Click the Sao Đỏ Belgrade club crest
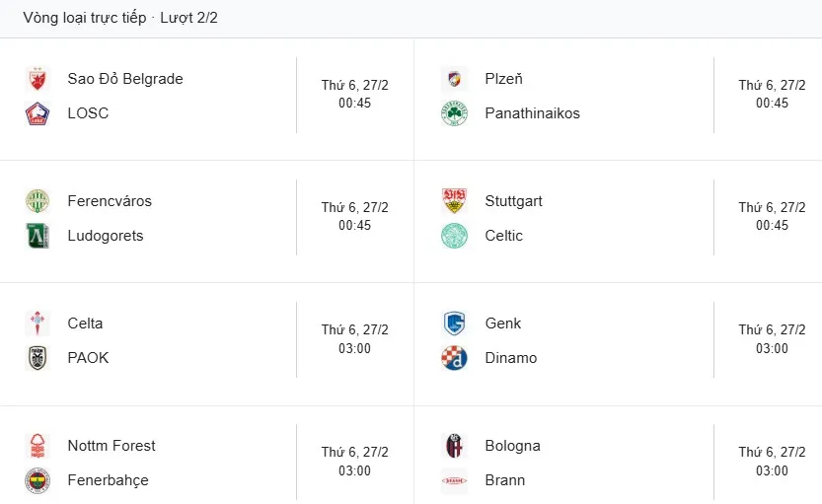822x504 pixels. tap(37, 79)
